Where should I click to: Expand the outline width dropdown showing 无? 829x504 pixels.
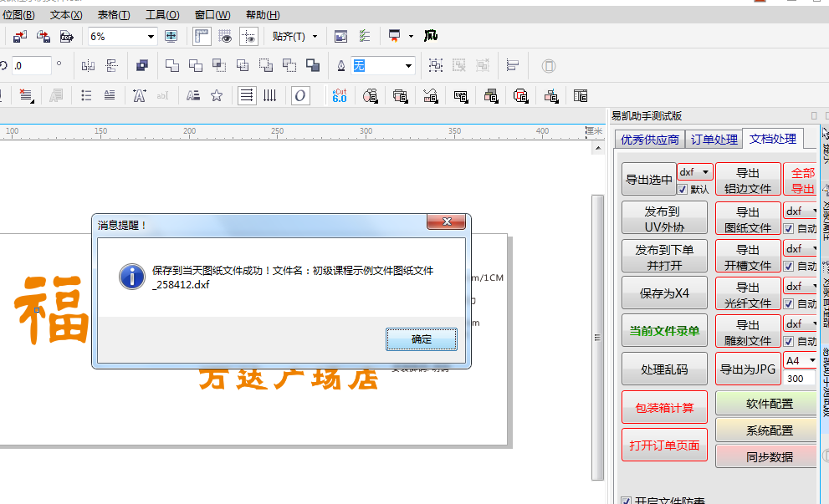[x=408, y=65]
